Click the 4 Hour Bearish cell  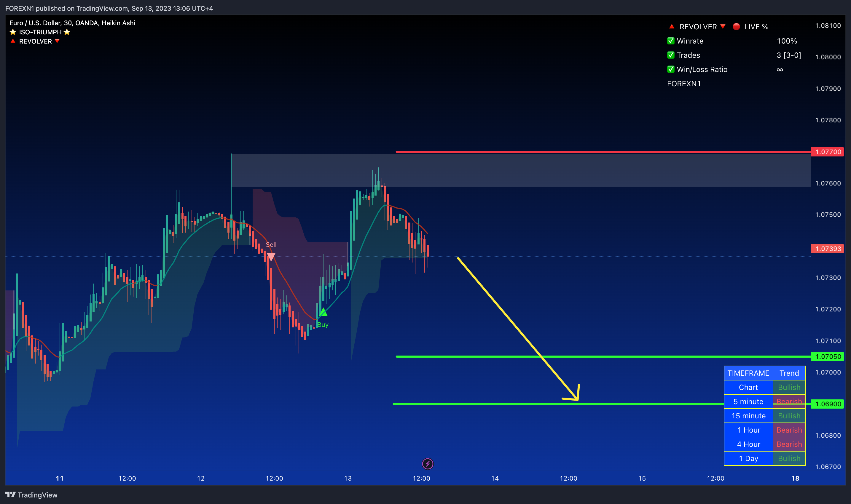(789, 444)
